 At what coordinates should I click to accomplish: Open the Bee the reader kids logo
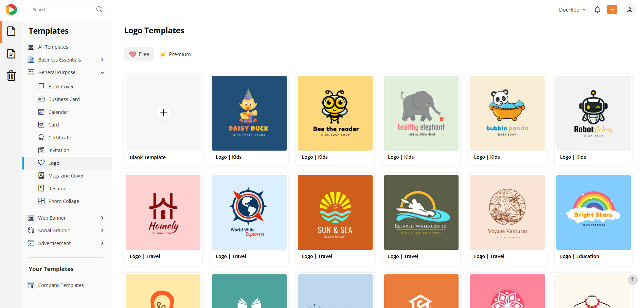pos(335,113)
